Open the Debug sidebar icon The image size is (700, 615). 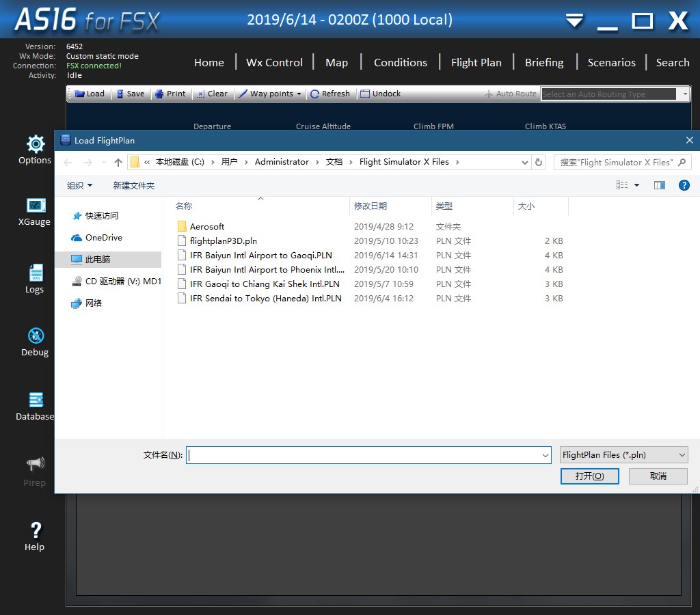(x=36, y=336)
